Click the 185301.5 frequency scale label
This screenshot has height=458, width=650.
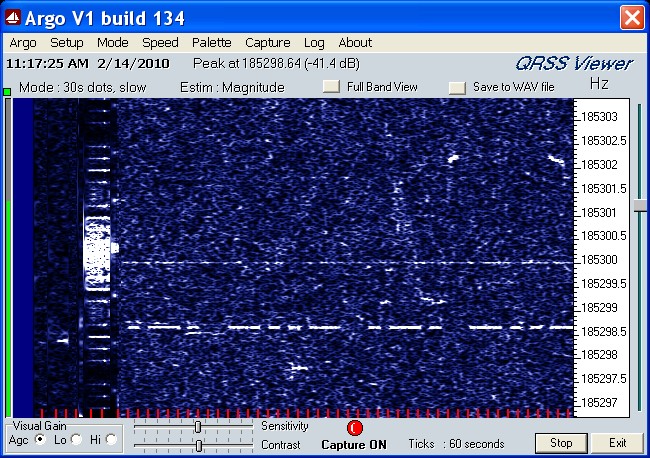604,189
